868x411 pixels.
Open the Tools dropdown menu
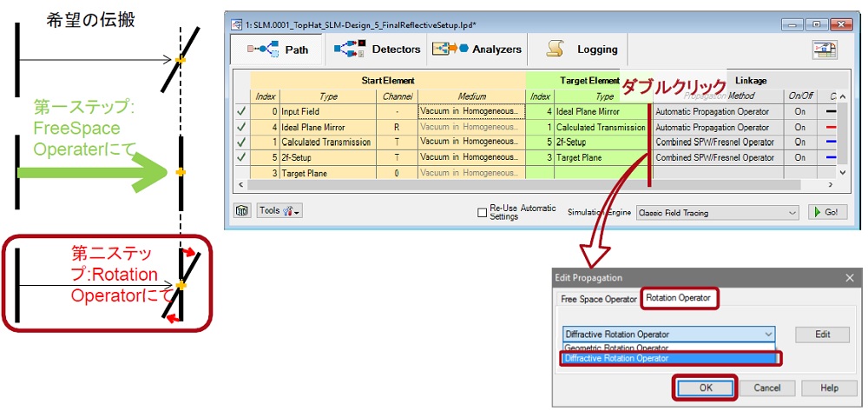[279, 211]
